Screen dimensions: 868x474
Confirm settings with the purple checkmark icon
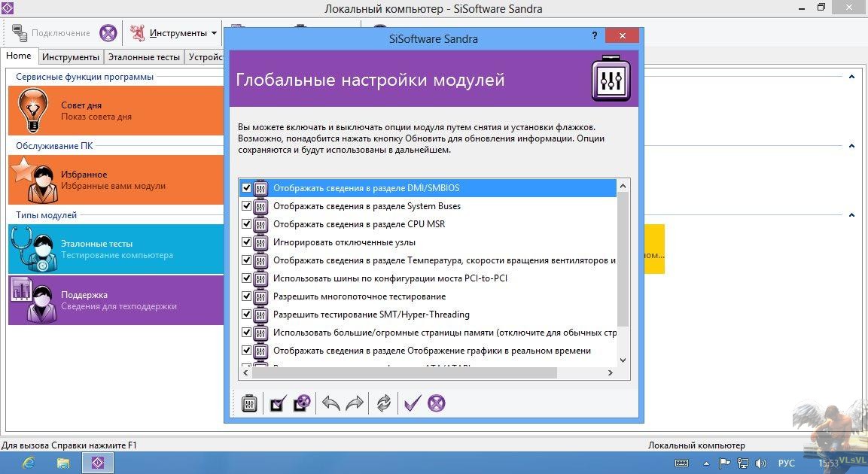tap(413, 403)
